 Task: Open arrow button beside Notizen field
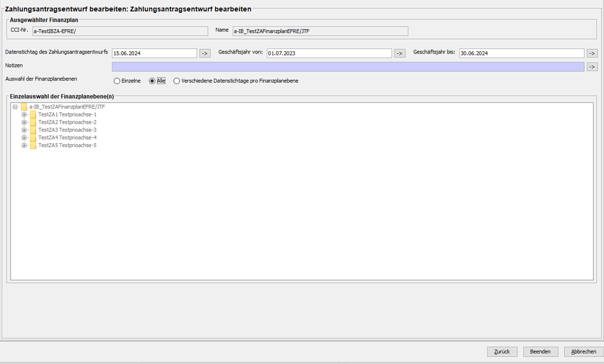tap(592, 67)
